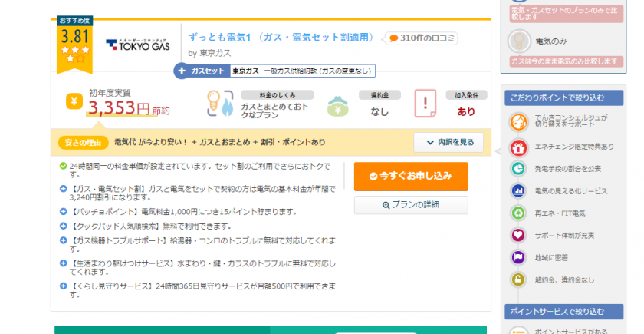The image size is (644, 334).
Task: Click the lightbulb and flame pricing icon
Action: [x=220, y=103]
